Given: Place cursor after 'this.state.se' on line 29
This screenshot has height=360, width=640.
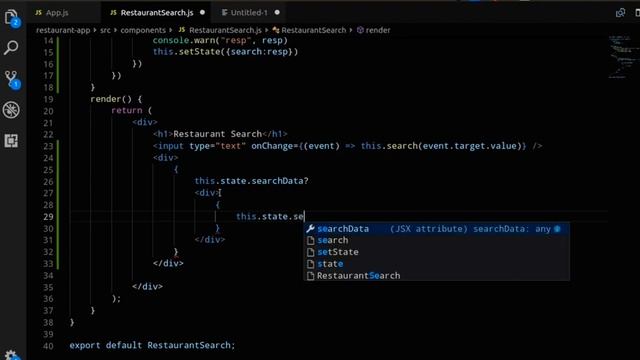Looking at the screenshot, I should 304,216.
